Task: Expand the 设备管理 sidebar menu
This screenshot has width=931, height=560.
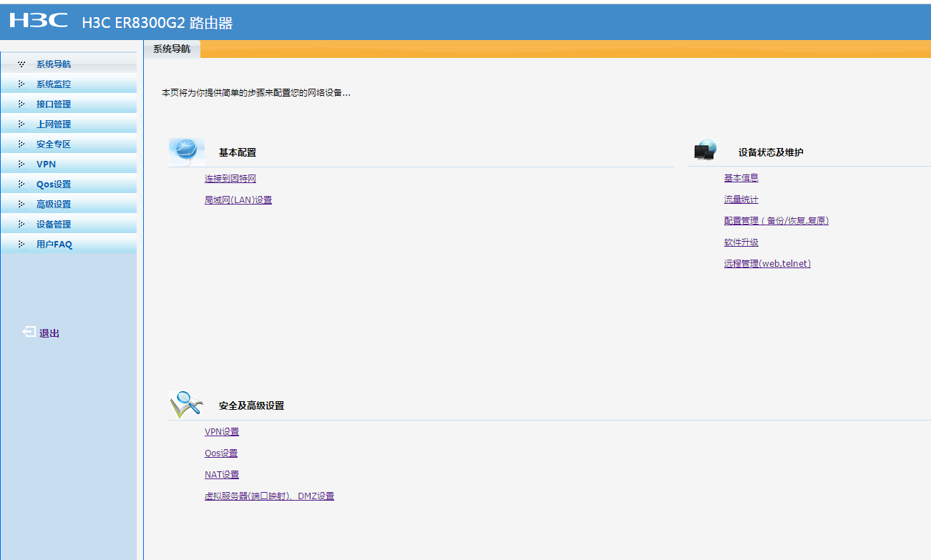Action: (x=68, y=225)
